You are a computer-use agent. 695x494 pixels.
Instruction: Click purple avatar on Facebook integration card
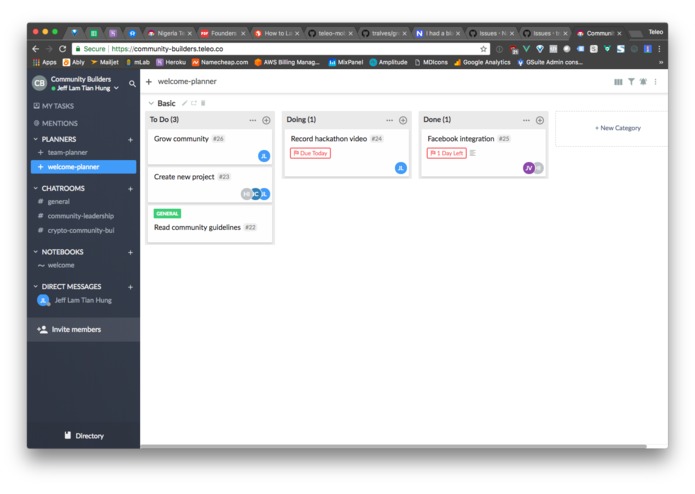pyautogui.click(x=528, y=168)
